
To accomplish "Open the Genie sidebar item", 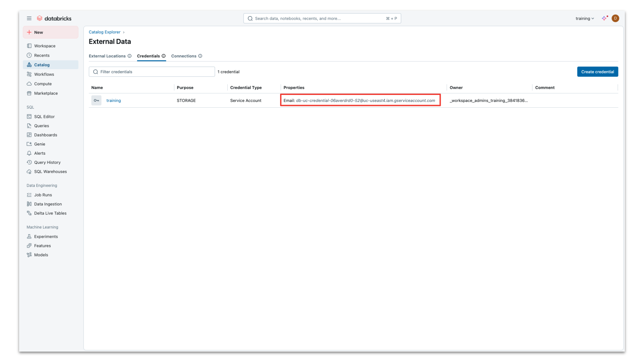I will point(40,144).
